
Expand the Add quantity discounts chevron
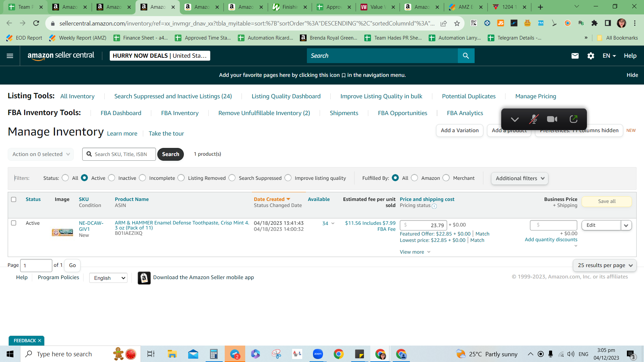click(576, 246)
